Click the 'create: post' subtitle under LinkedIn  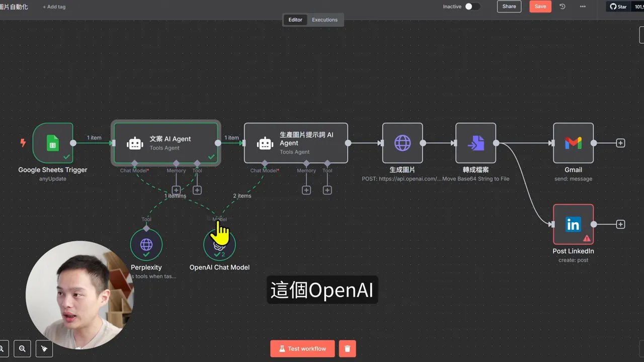[573, 260]
